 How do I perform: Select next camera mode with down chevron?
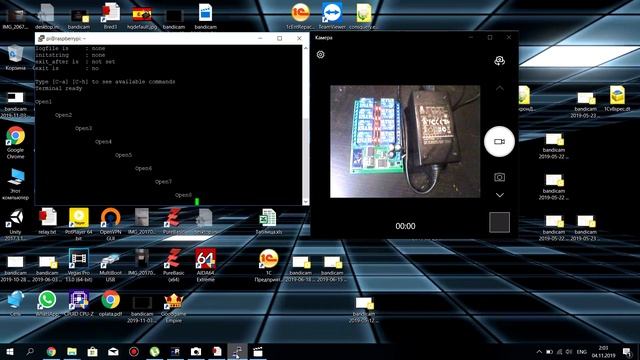click(500, 195)
